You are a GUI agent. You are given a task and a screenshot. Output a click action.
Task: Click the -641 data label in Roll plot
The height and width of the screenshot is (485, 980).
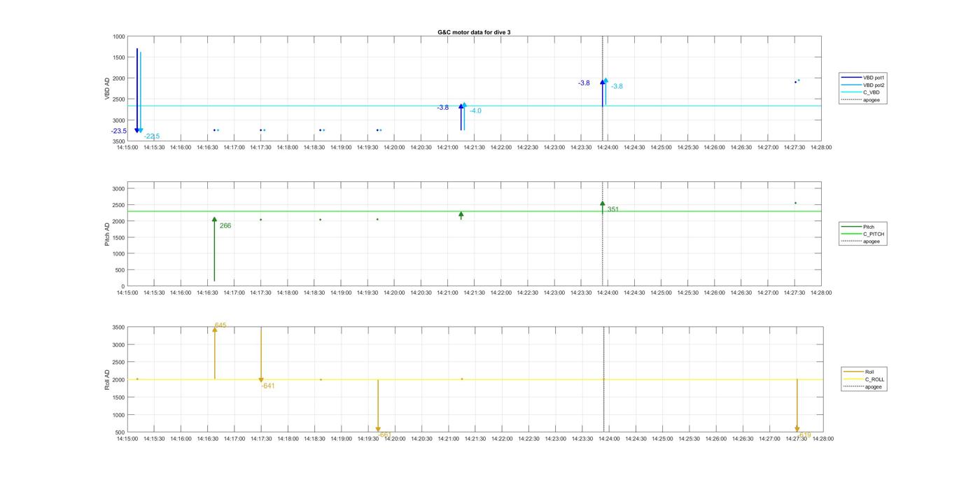click(268, 386)
